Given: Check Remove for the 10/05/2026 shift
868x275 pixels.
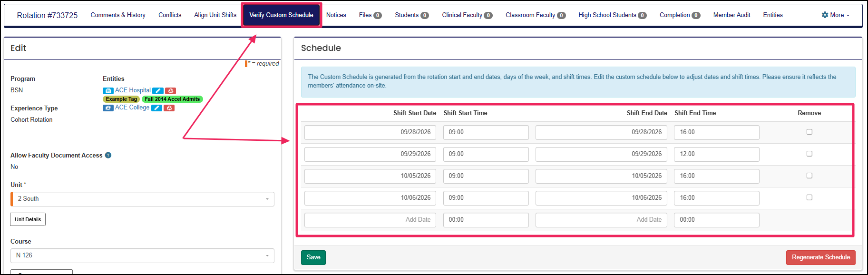Looking at the screenshot, I should 809,176.
